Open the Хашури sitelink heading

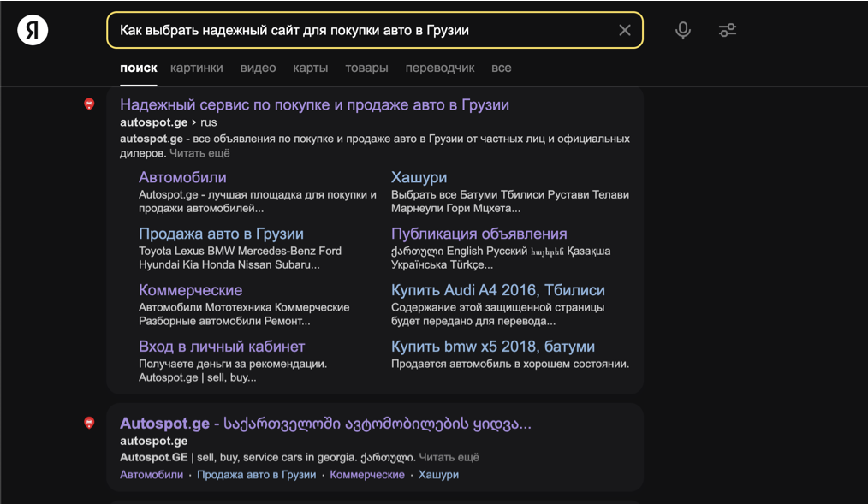[x=419, y=177]
